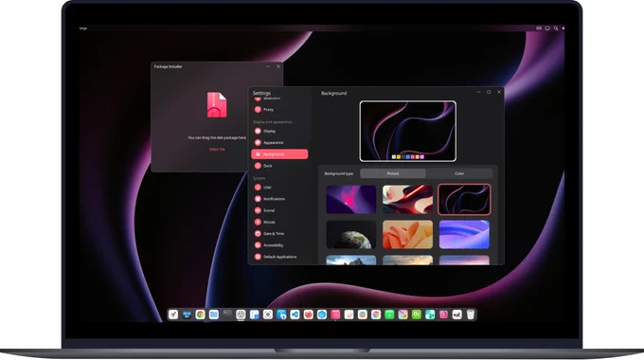Select the highlighted Background sidebar entry
This screenshot has height=360, width=644.
click(x=279, y=154)
